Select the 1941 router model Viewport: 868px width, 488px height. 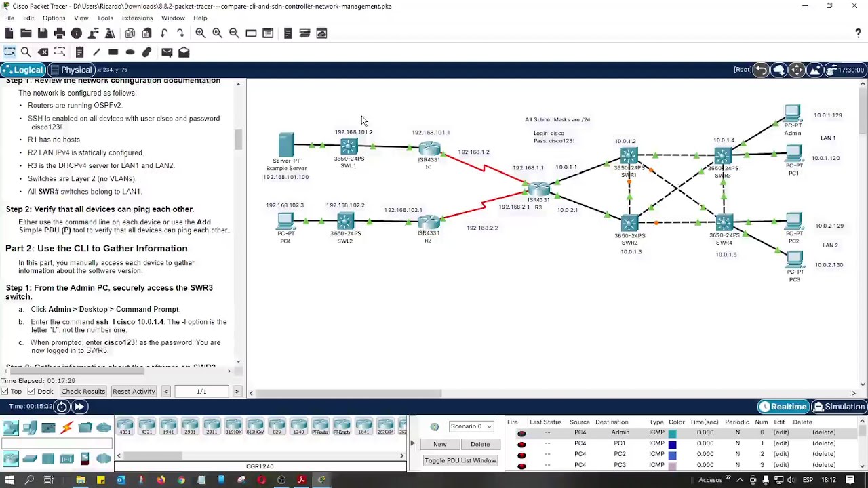[x=168, y=427]
